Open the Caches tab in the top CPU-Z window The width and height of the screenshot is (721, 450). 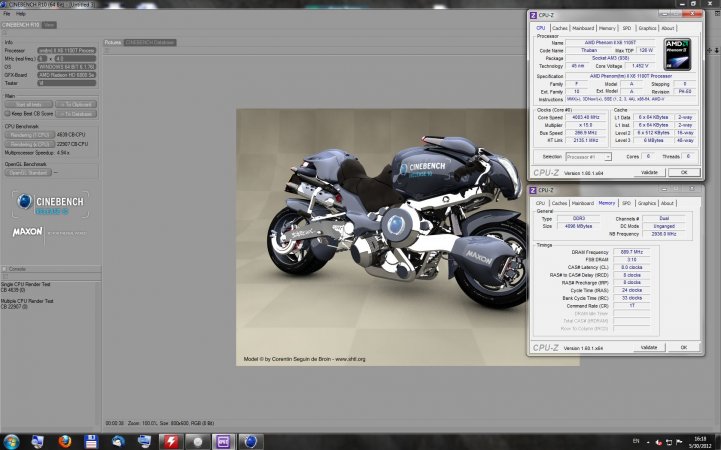[x=560, y=28]
